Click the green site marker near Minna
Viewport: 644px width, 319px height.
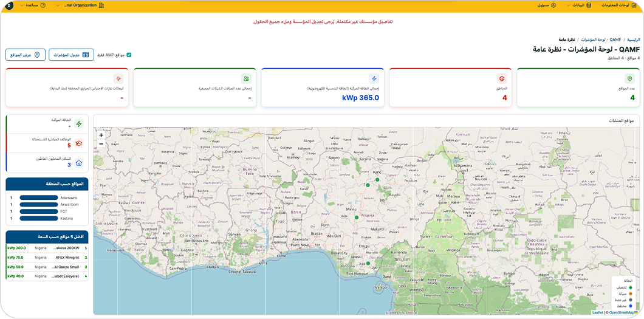[357, 217]
